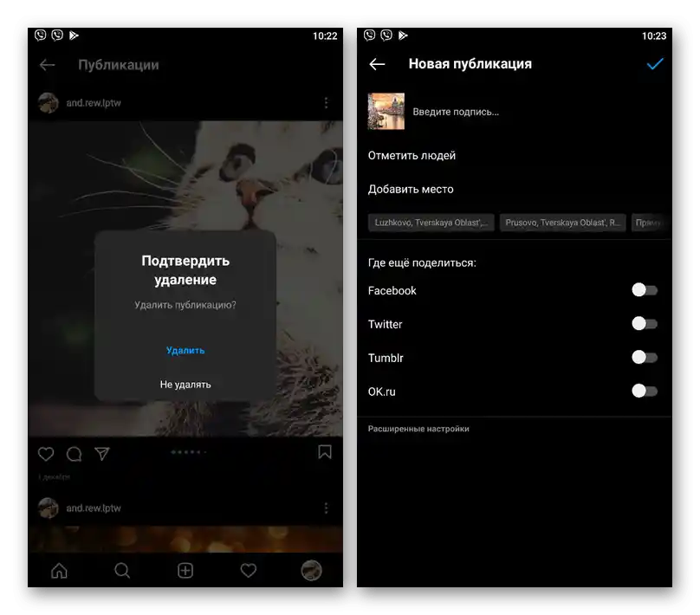Screen dimensions: 700x615
Task: Open the search tab in bottom navigation
Action: pyautogui.click(x=122, y=571)
